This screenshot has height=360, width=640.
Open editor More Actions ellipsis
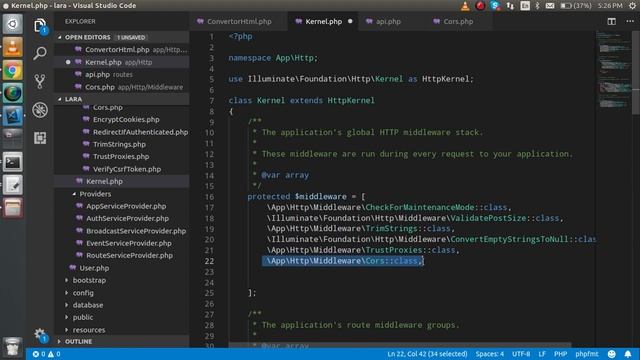tap(630, 21)
